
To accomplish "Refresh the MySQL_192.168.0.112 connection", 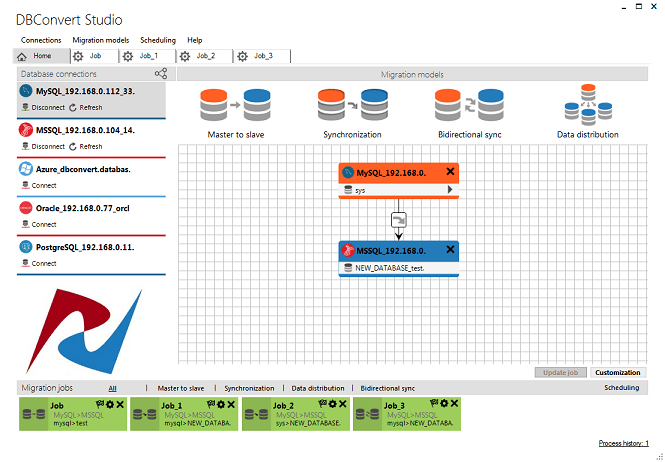I will click(86, 108).
